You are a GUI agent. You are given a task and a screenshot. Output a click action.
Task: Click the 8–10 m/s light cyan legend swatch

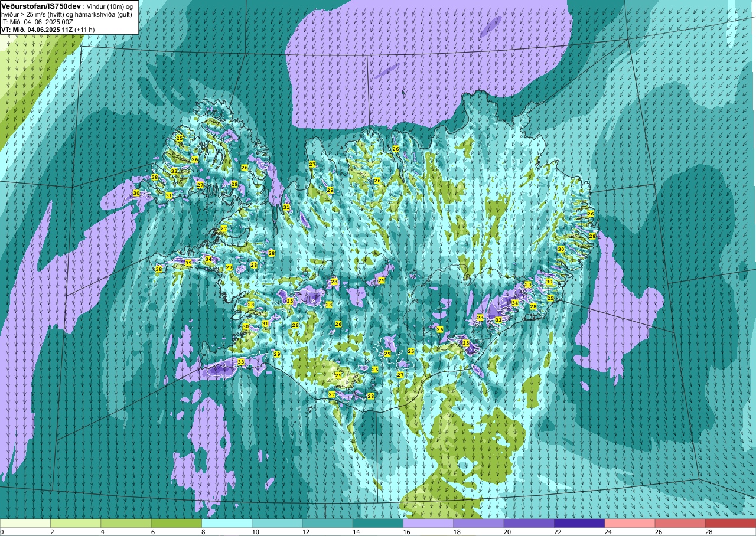(227, 523)
